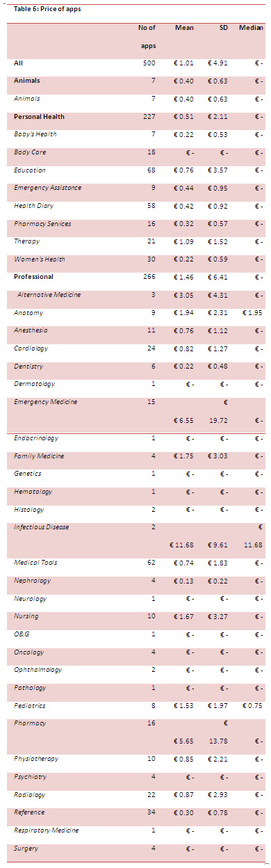Select the 'Respiratory Medicine' row label
The width and height of the screenshot is (271, 868).
pyautogui.click(x=47, y=830)
